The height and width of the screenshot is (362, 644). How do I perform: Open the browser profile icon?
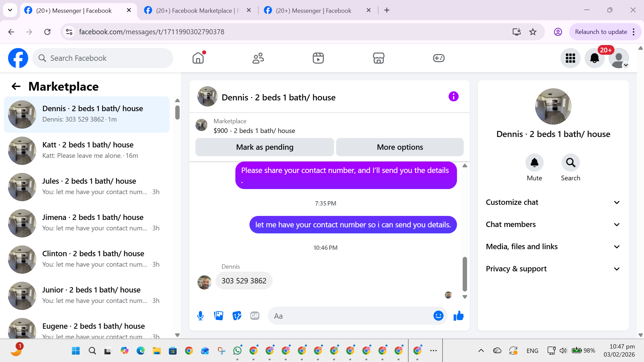click(558, 32)
